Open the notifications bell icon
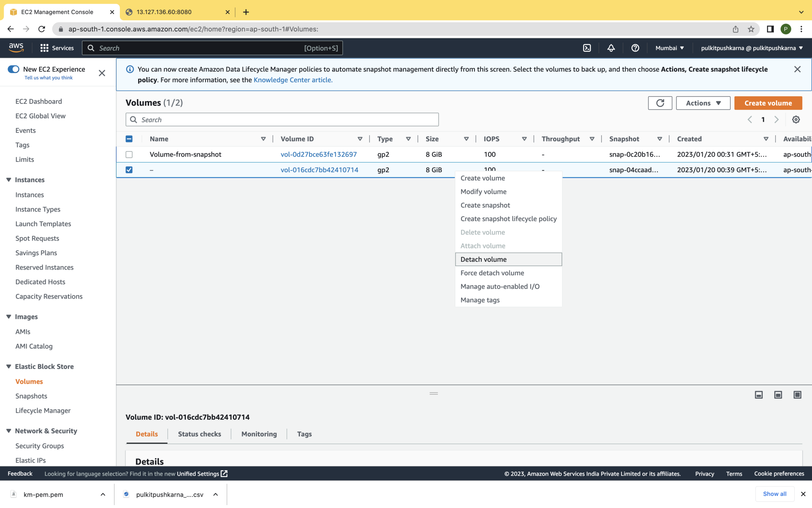 coord(611,48)
